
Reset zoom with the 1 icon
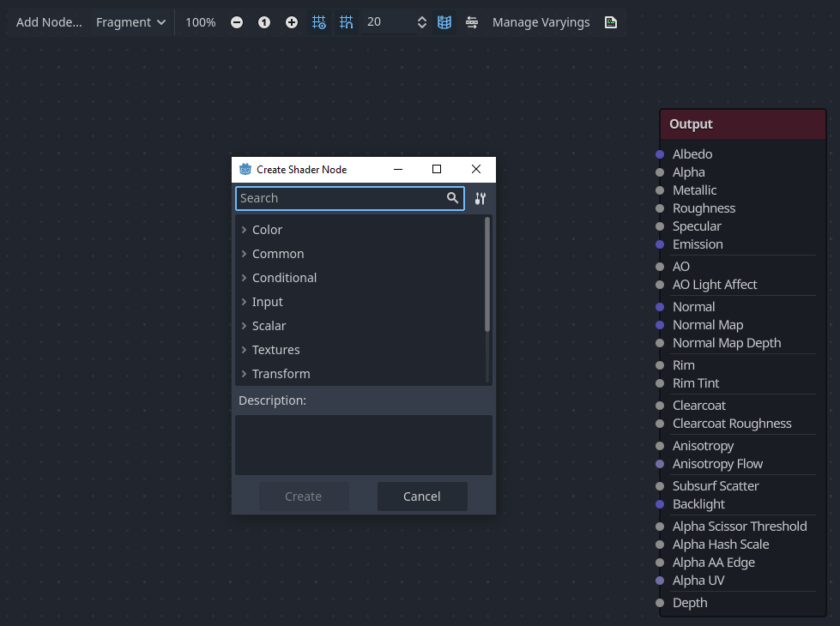tap(264, 22)
